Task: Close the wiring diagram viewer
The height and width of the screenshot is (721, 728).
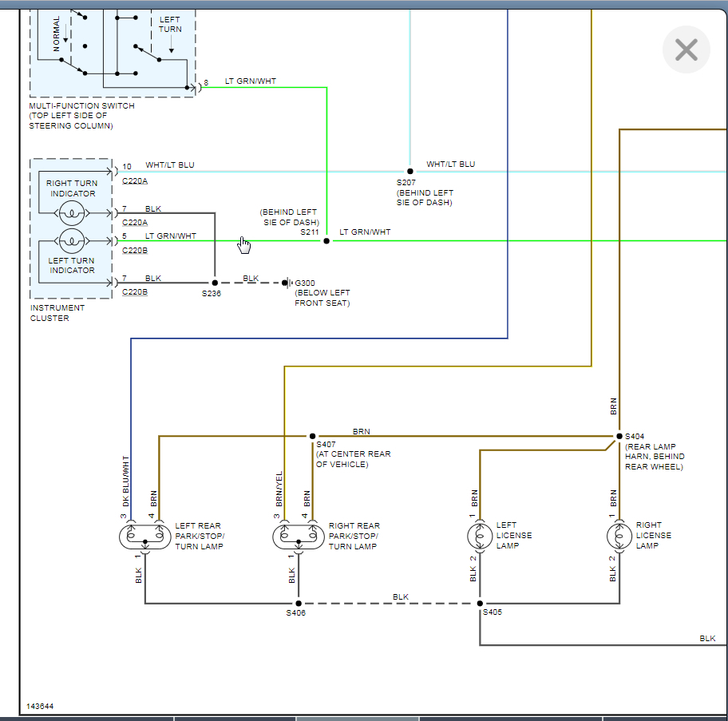Action: click(686, 50)
